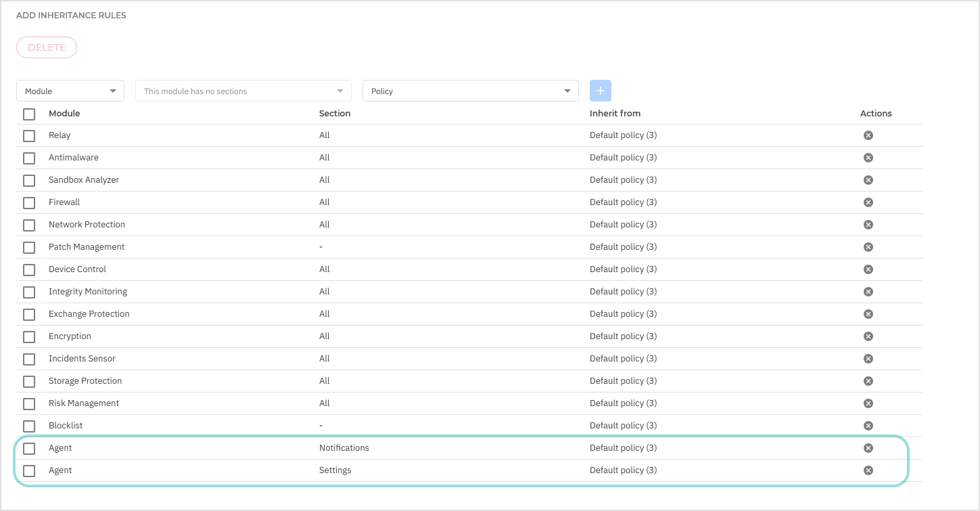980x511 pixels.
Task: Click the Inherit from column header
Action: (x=615, y=114)
